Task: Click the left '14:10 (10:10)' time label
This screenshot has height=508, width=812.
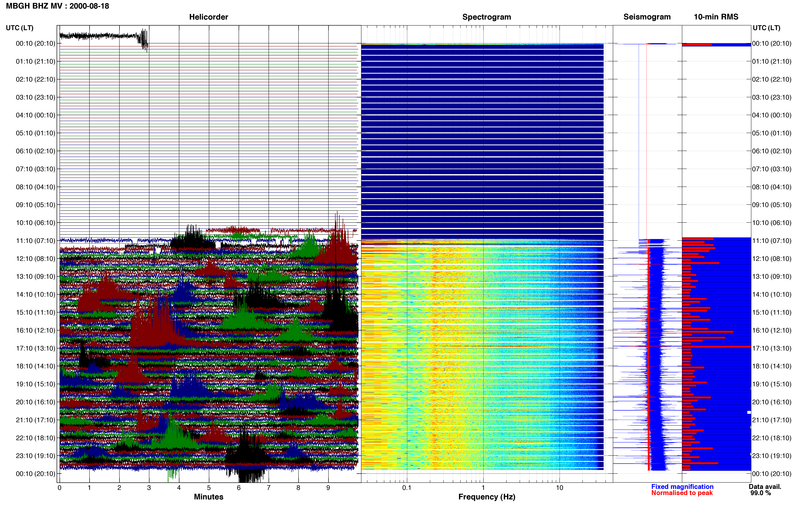Action: (x=36, y=294)
